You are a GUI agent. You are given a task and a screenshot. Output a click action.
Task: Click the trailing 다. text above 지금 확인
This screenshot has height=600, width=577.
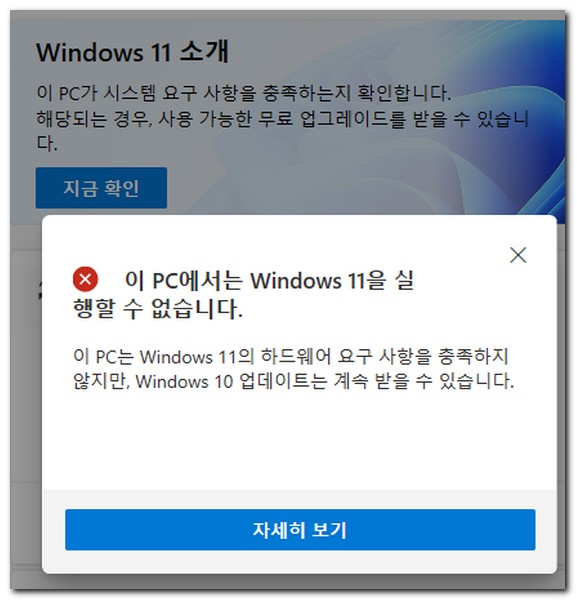(47, 143)
